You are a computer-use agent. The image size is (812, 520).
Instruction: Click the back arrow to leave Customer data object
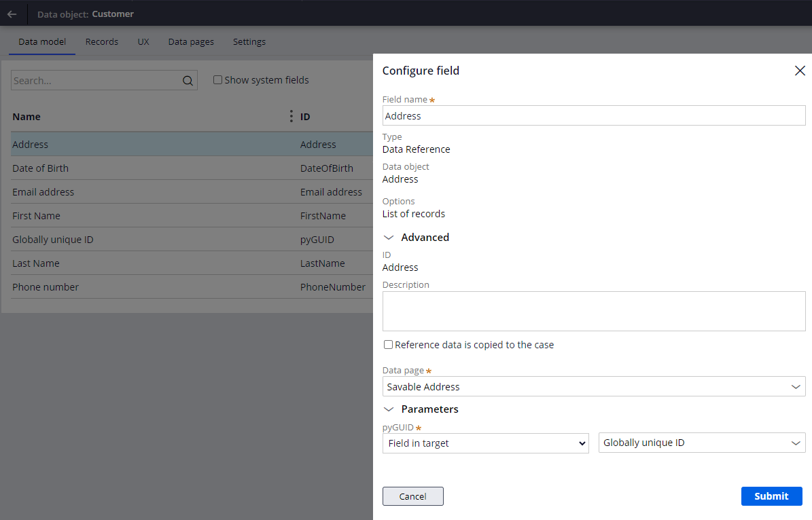pos(14,14)
